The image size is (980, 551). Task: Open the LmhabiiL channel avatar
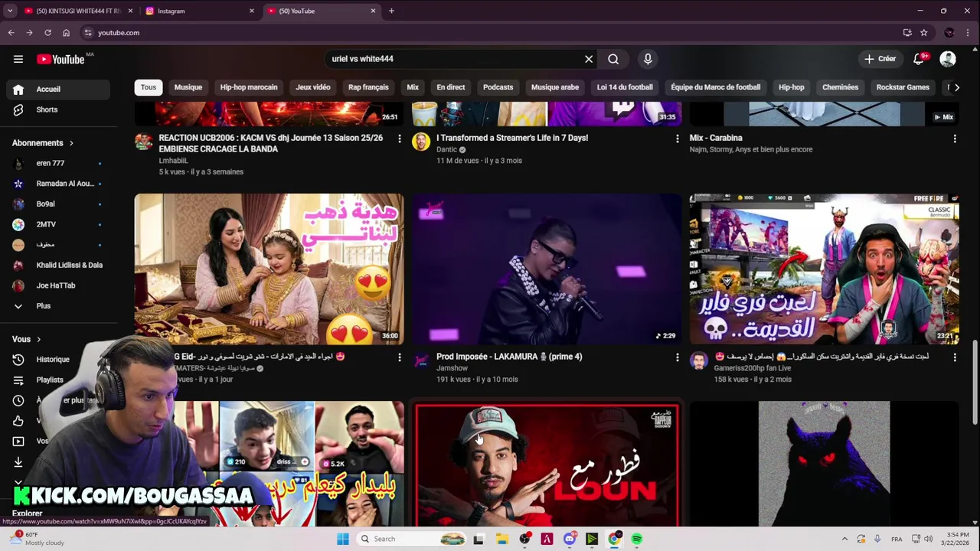click(144, 142)
